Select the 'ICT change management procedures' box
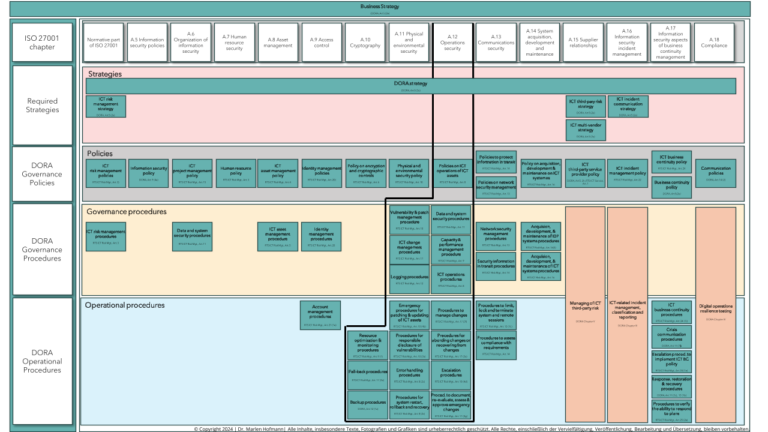The image size is (768, 432). tap(409, 249)
